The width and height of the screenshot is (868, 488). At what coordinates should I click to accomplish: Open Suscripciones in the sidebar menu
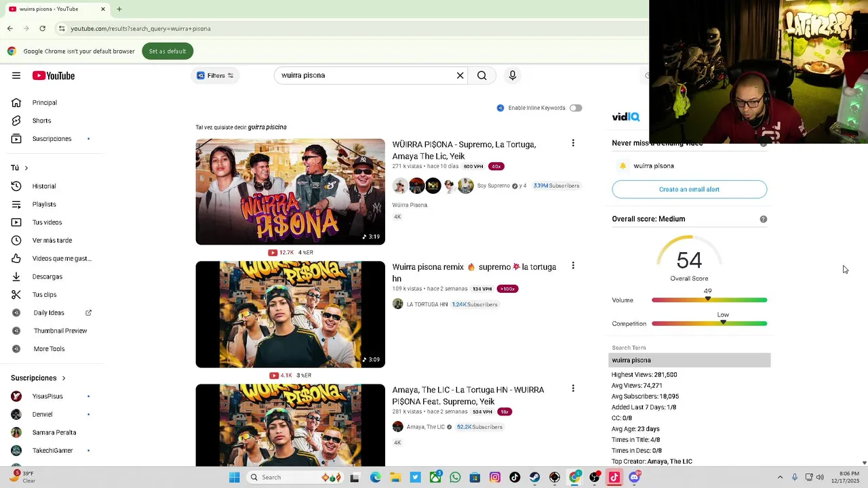51,139
